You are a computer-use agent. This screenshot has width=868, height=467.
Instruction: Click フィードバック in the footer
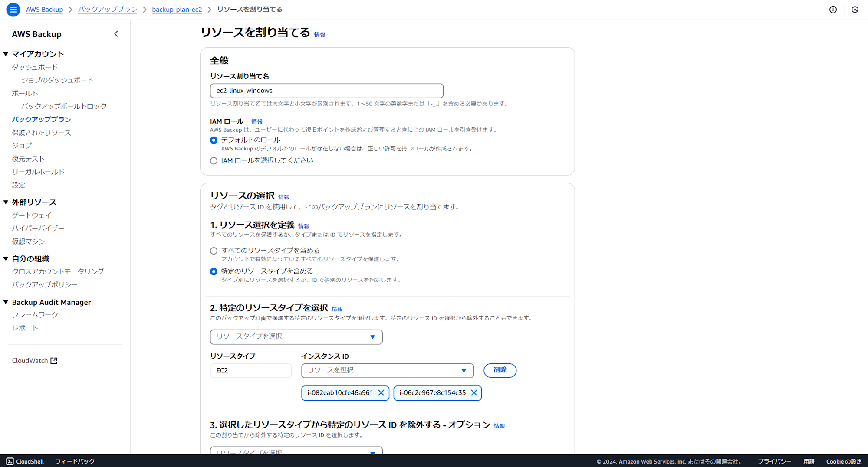[x=75, y=461]
